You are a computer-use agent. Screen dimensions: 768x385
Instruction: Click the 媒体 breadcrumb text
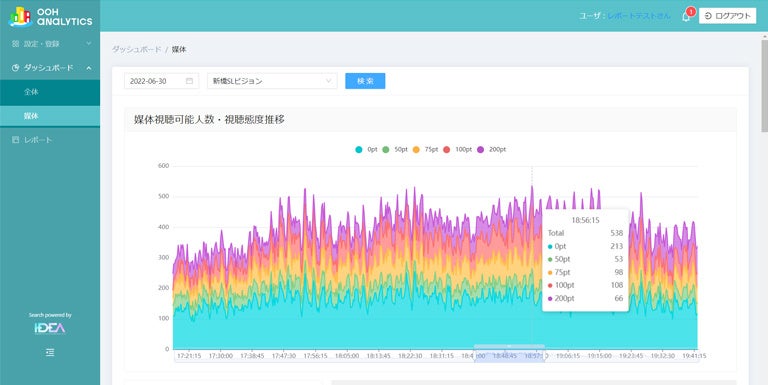tap(179, 49)
